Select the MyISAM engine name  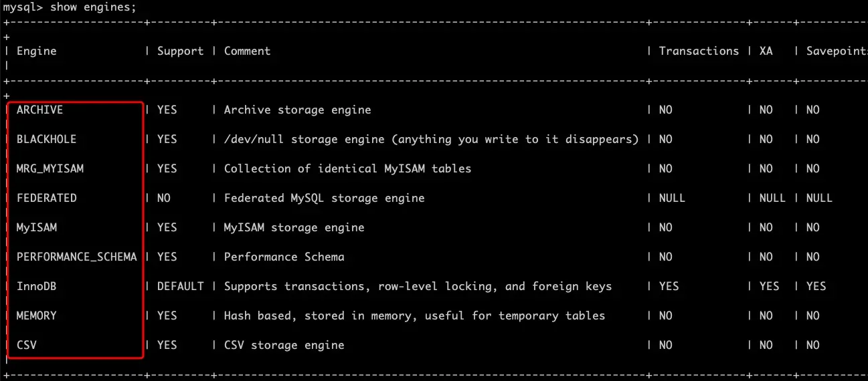point(37,227)
